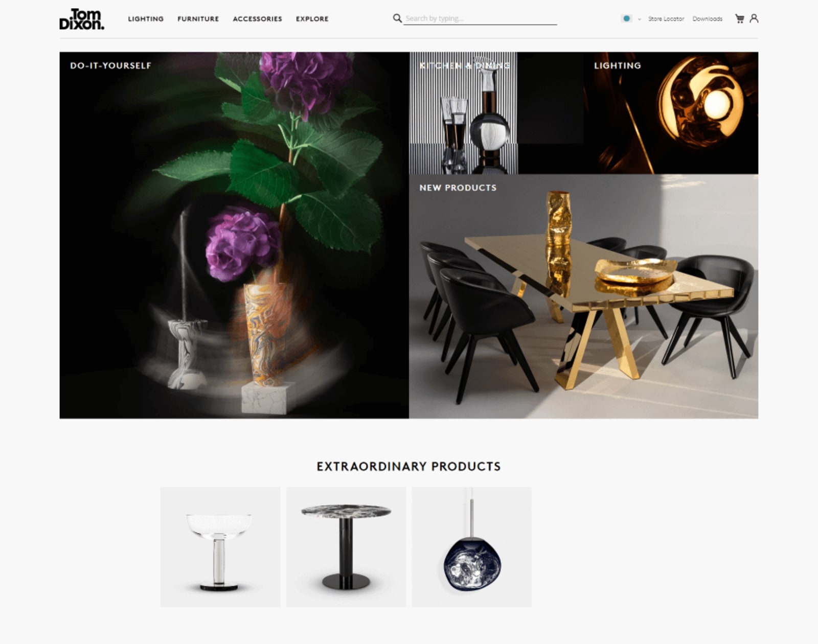
Task: Expand the region selector chevron
Action: pyautogui.click(x=639, y=19)
